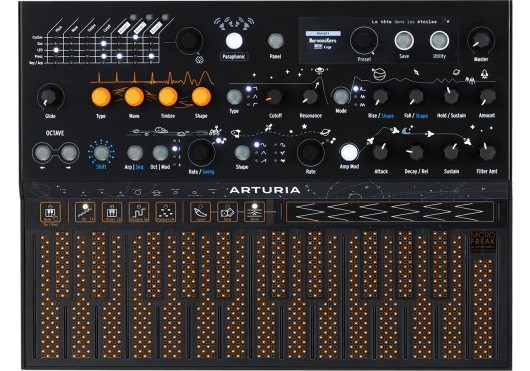The image size is (530, 371).
Task: Cycle LFO Shape selector button
Action: coord(242,153)
